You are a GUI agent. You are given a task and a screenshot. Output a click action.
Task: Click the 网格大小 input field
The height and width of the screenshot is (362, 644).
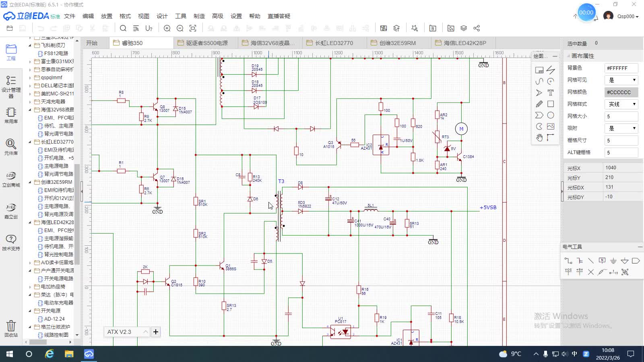click(x=621, y=116)
